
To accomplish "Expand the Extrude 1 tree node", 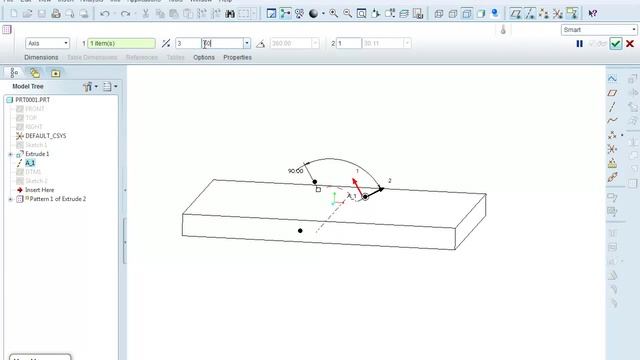I will click(x=10, y=154).
